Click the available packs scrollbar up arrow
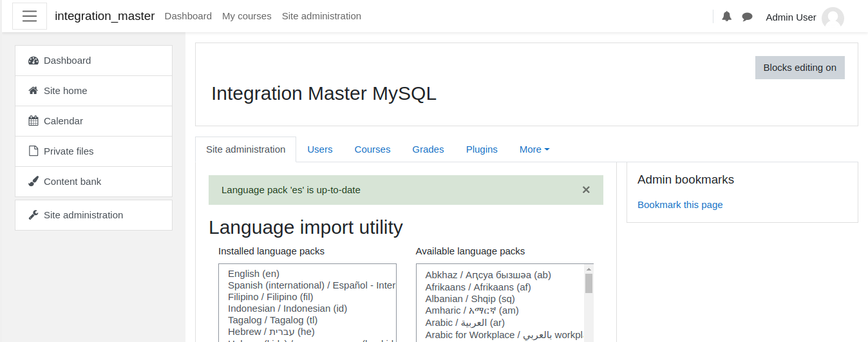Viewport: 868px width, 342px height. tap(589, 269)
